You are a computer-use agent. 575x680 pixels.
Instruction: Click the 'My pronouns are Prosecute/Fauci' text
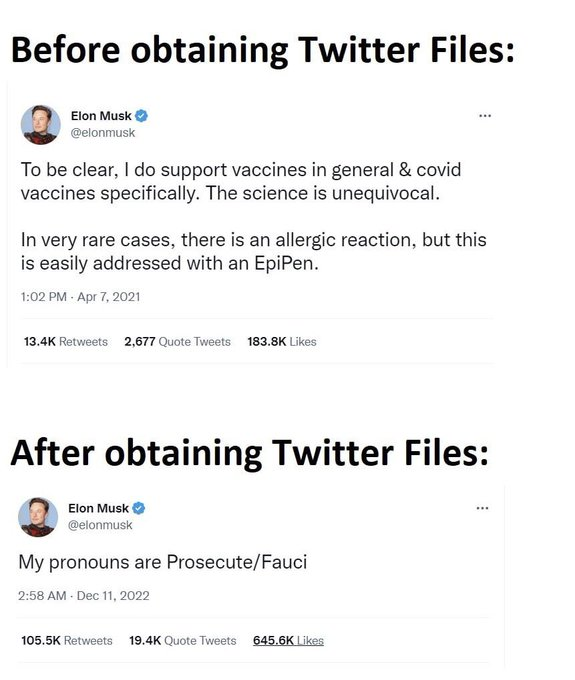[x=163, y=562]
